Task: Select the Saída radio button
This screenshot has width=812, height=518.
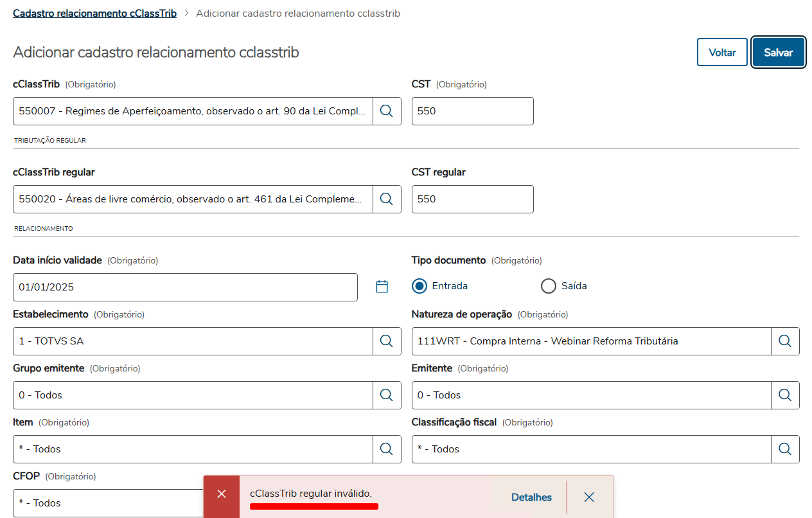Action: 549,286
